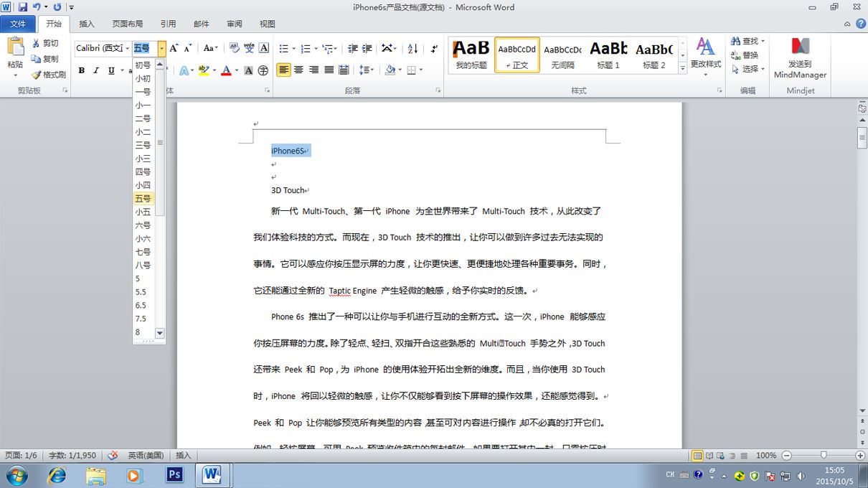Switch to the 插入 (Insert) tab
868x488 pixels.
86,24
